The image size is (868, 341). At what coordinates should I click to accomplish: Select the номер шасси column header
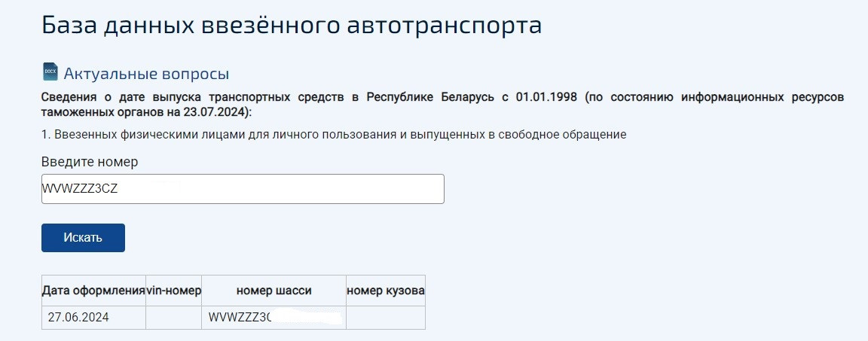coord(274,291)
